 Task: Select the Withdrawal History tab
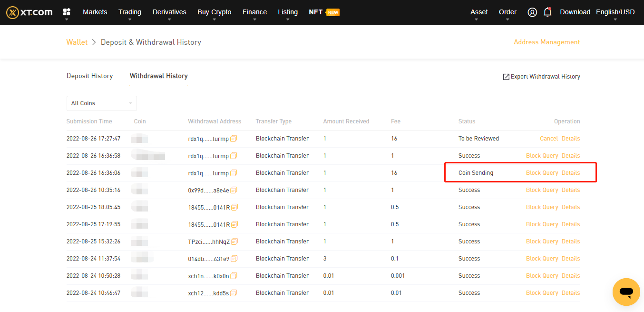tap(158, 76)
